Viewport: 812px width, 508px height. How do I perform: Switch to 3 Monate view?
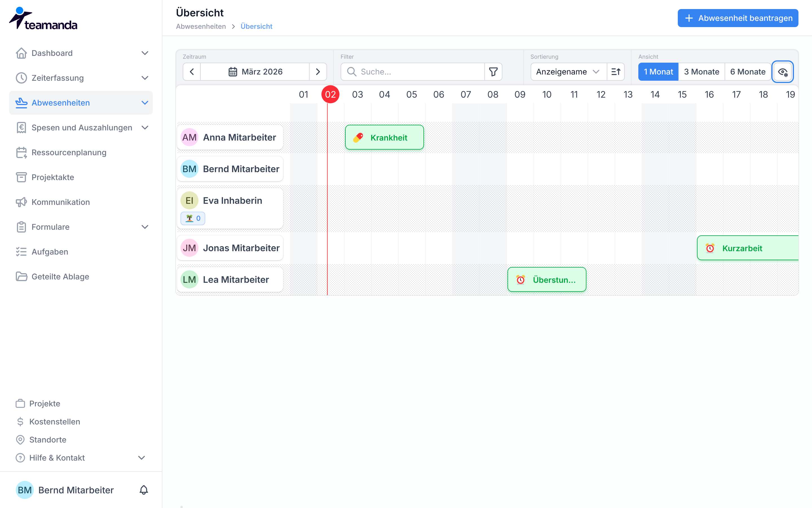pyautogui.click(x=701, y=72)
